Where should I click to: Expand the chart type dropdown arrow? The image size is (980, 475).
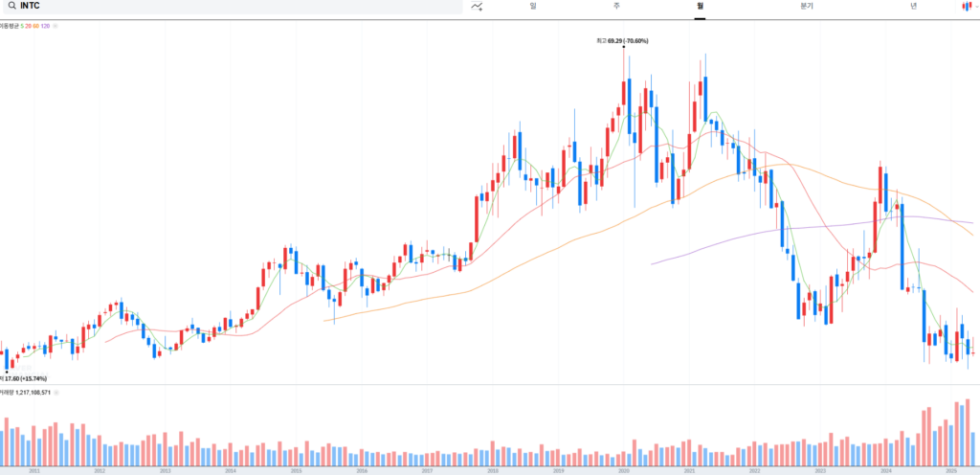pyautogui.click(x=975, y=6)
